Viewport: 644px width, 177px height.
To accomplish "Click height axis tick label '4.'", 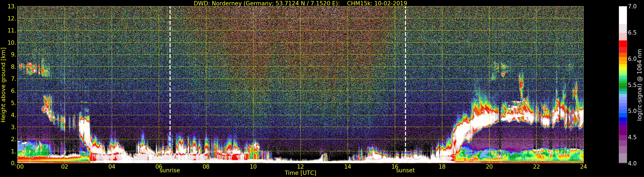I will click(x=14, y=115).
